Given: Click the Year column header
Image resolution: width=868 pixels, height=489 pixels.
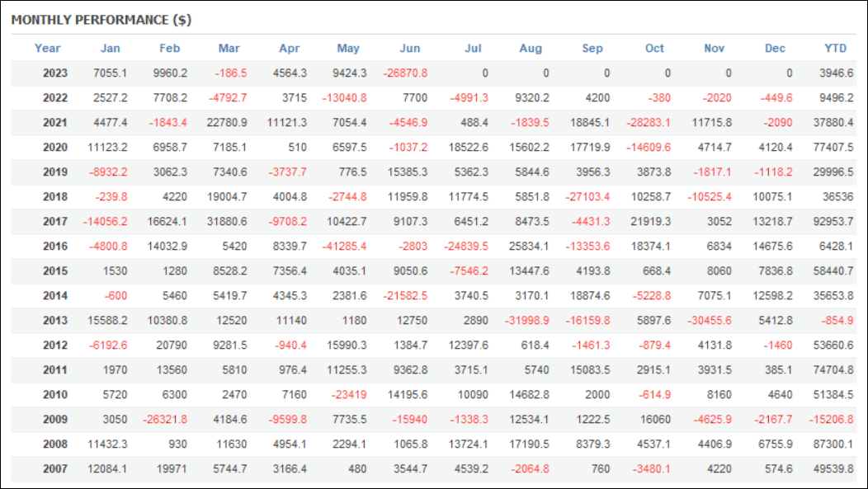Looking at the screenshot, I should click(47, 48).
